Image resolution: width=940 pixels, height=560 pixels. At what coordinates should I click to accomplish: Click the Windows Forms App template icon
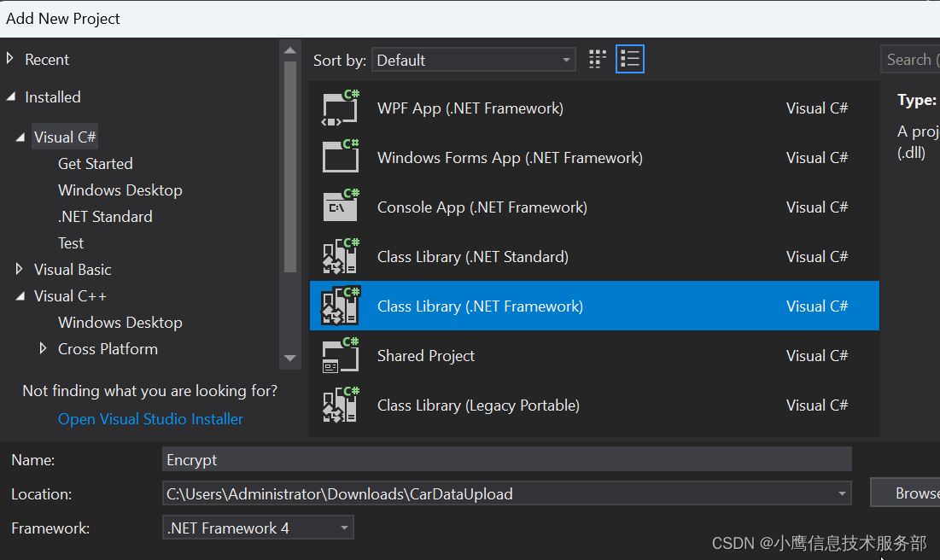point(341,157)
